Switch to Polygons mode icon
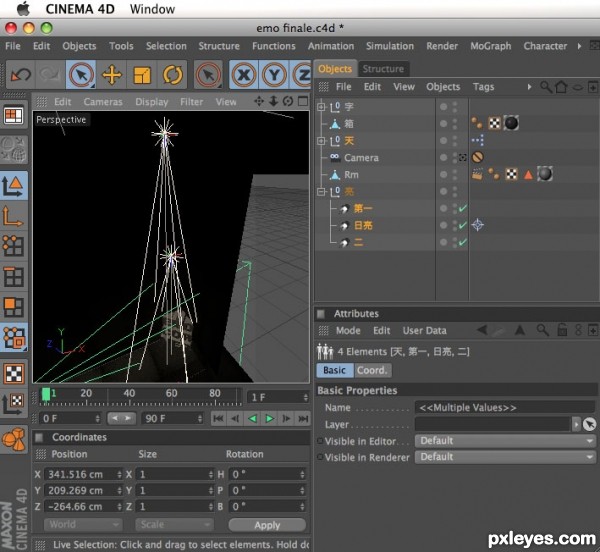 click(13, 307)
